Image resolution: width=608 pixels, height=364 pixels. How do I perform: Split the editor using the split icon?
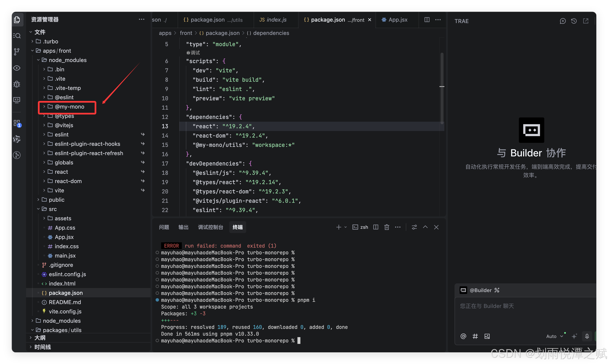[x=427, y=20]
